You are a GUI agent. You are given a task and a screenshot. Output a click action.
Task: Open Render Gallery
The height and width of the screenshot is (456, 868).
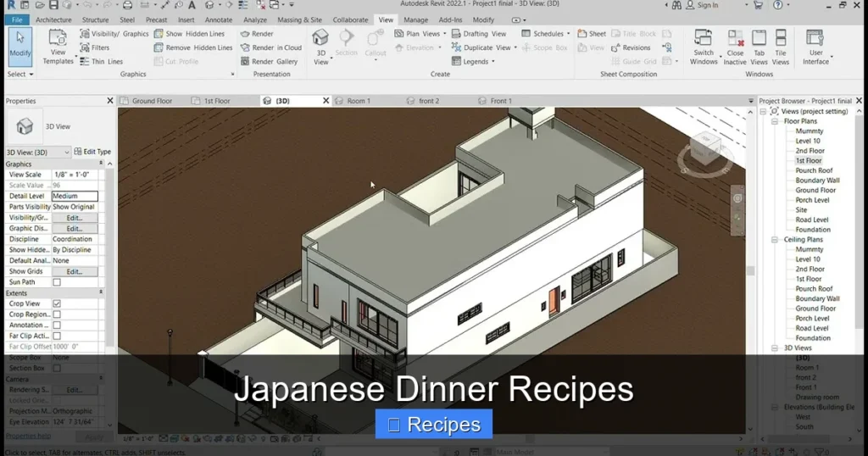click(x=269, y=61)
